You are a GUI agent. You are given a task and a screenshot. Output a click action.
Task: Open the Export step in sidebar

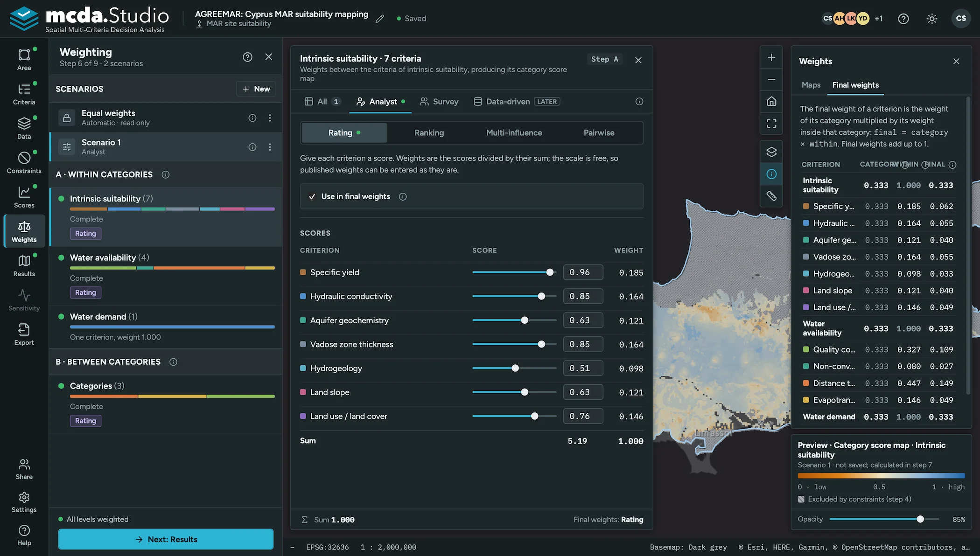[24, 334]
